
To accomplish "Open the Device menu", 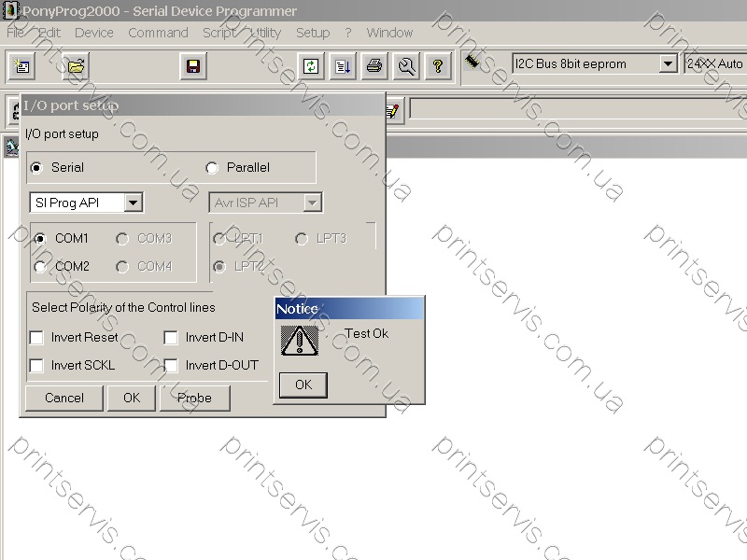I will click(x=94, y=33).
